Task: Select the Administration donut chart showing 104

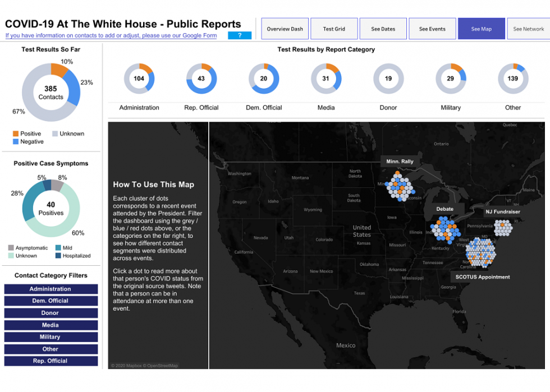Action: point(139,79)
